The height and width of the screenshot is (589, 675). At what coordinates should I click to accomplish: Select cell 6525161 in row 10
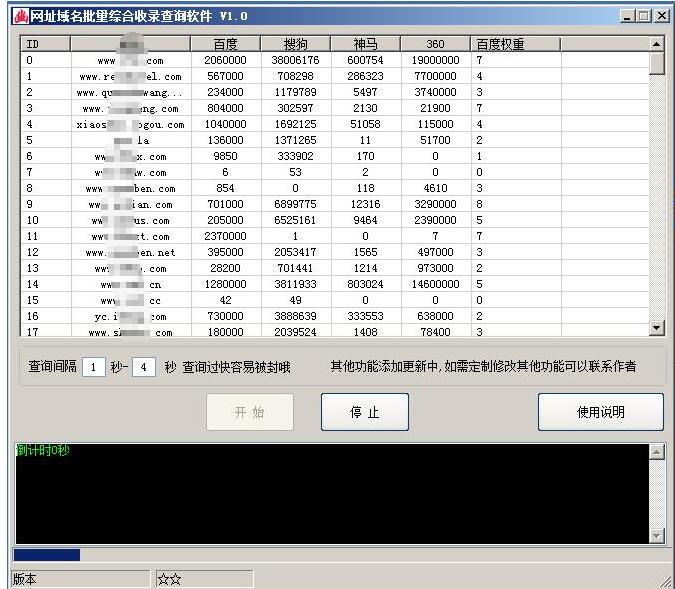pyautogui.click(x=295, y=220)
